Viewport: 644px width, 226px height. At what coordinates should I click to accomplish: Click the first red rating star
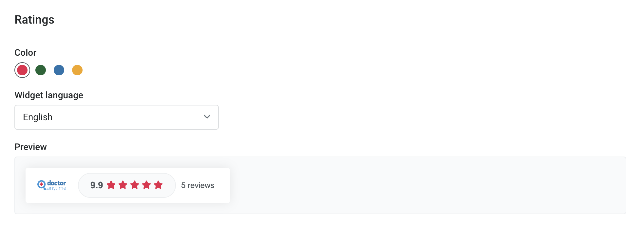[111, 185]
